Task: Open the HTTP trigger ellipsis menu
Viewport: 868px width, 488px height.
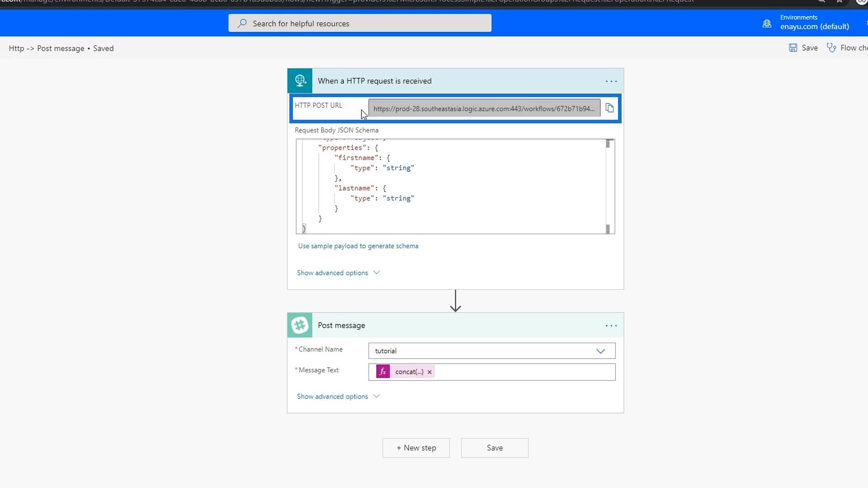Action: [611, 81]
